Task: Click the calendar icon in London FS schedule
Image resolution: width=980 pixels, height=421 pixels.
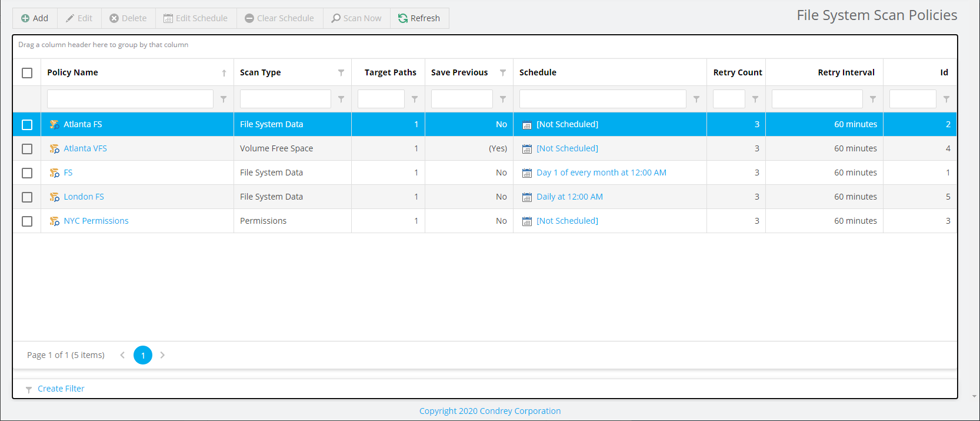Action: (527, 197)
